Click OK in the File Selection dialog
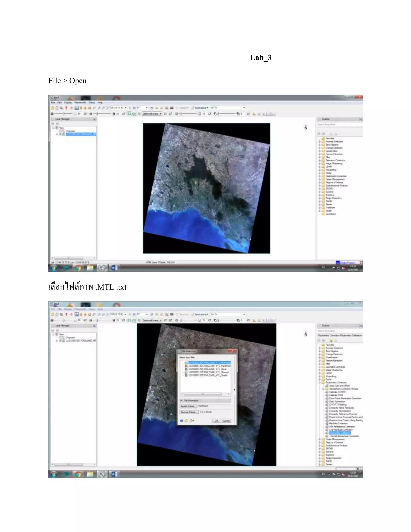This screenshot has height=532, width=411. (x=216, y=421)
